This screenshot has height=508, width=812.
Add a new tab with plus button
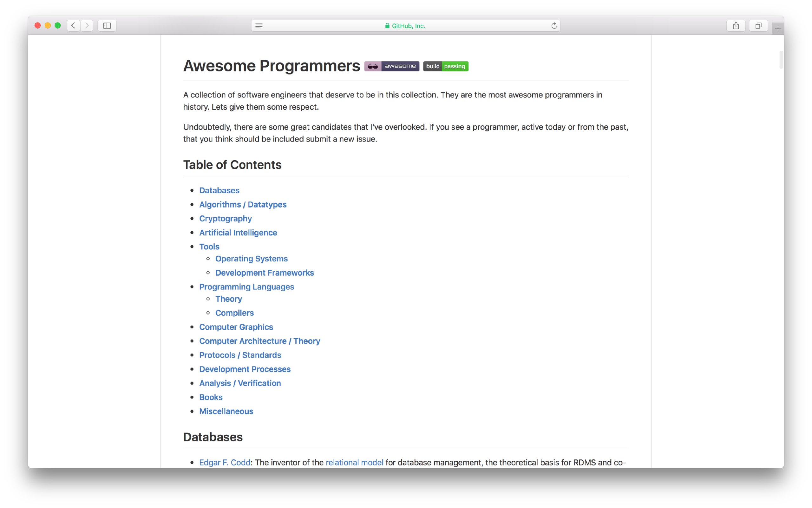tap(778, 29)
